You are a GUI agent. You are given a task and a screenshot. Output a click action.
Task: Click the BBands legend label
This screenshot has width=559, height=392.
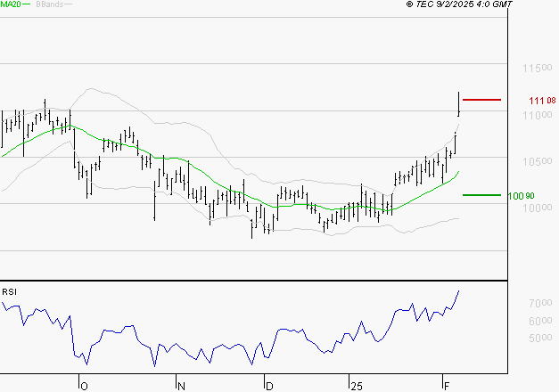pyautogui.click(x=50, y=4)
